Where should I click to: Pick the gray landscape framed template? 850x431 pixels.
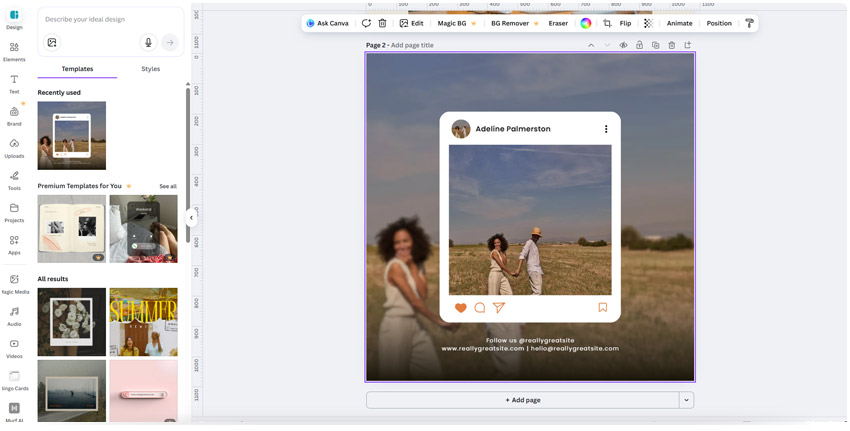72,391
